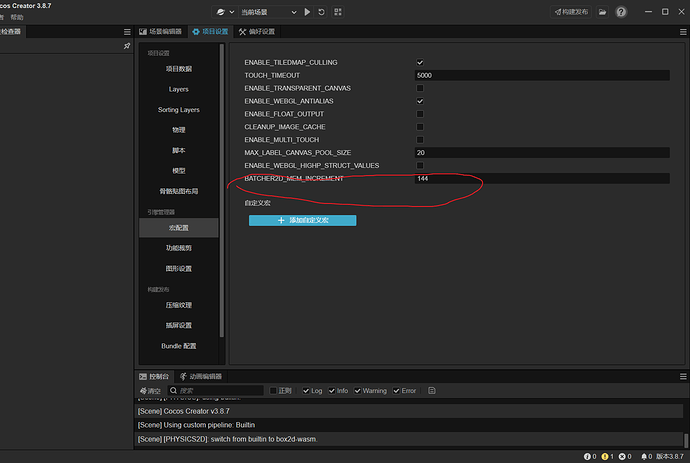The image size is (690, 463).
Task: Open the inspector panel hamburger menu
Action: click(x=127, y=32)
